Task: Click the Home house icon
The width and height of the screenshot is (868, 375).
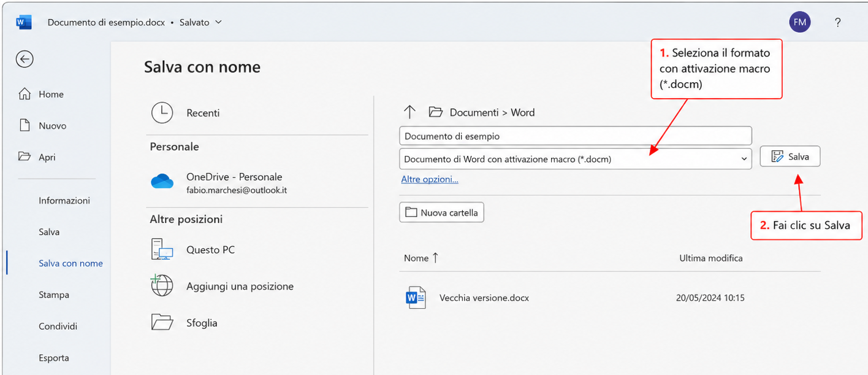Action: coord(25,94)
